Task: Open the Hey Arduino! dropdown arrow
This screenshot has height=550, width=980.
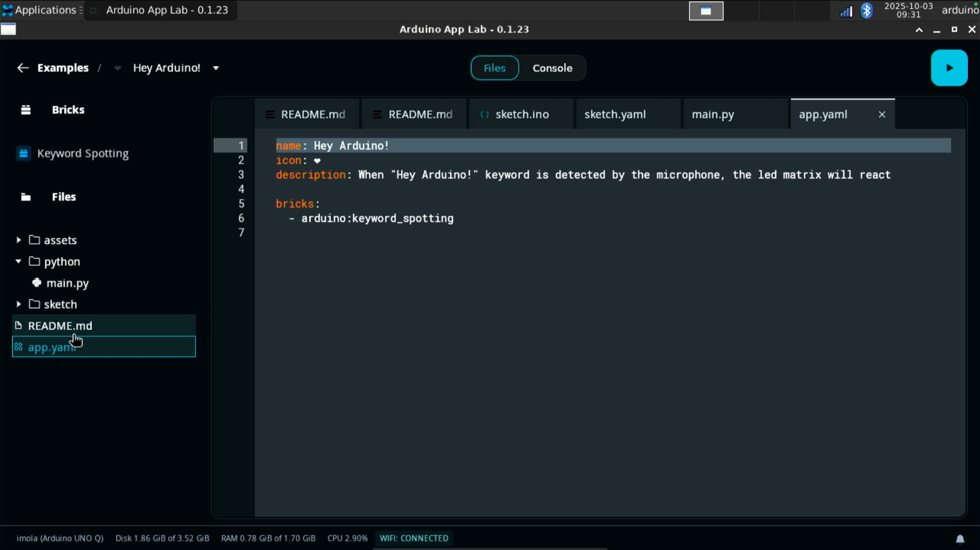Action: tap(216, 68)
